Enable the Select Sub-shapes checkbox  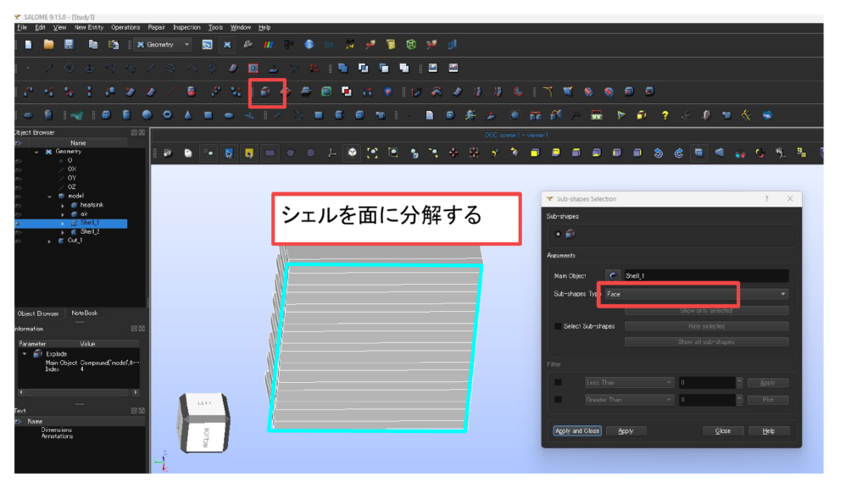click(558, 326)
